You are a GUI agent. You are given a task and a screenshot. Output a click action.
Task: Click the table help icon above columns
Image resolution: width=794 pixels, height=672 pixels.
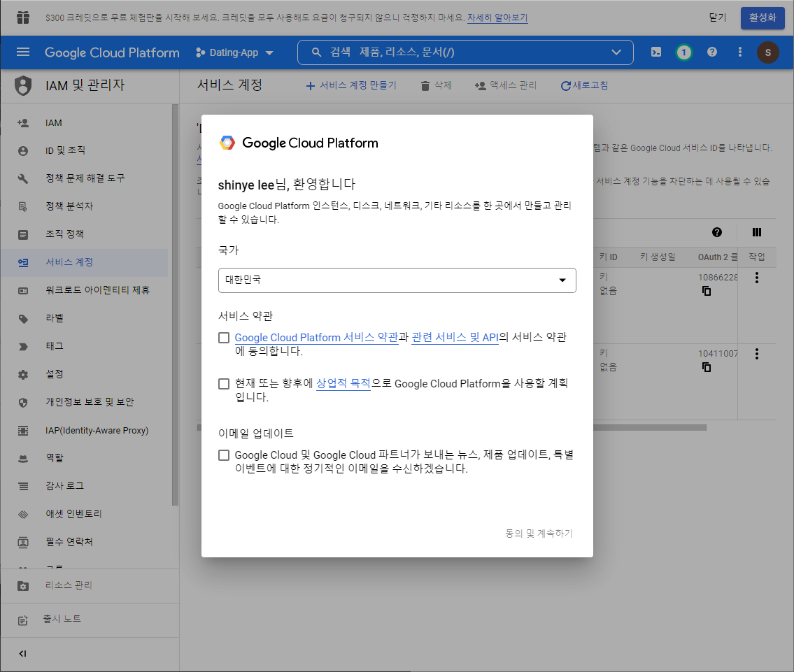click(x=717, y=232)
